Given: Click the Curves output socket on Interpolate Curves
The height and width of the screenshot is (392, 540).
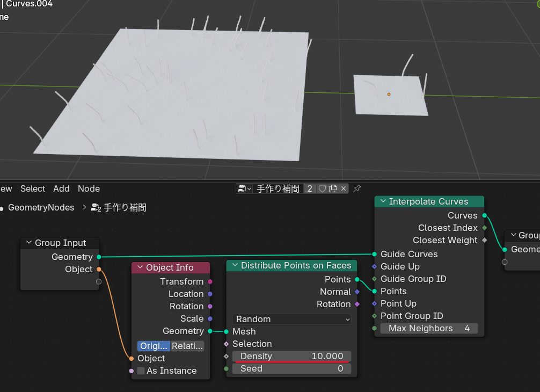Looking at the screenshot, I should (x=484, y=215).
